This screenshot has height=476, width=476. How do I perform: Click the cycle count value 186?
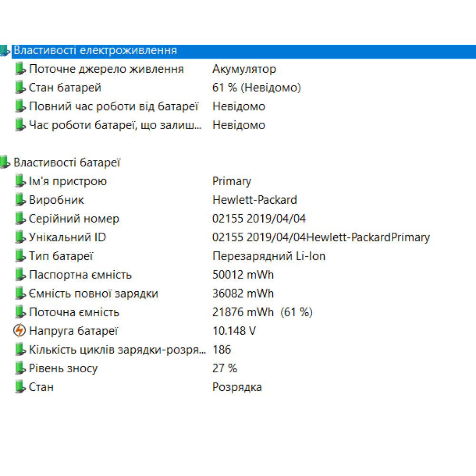tap(221, 350)
